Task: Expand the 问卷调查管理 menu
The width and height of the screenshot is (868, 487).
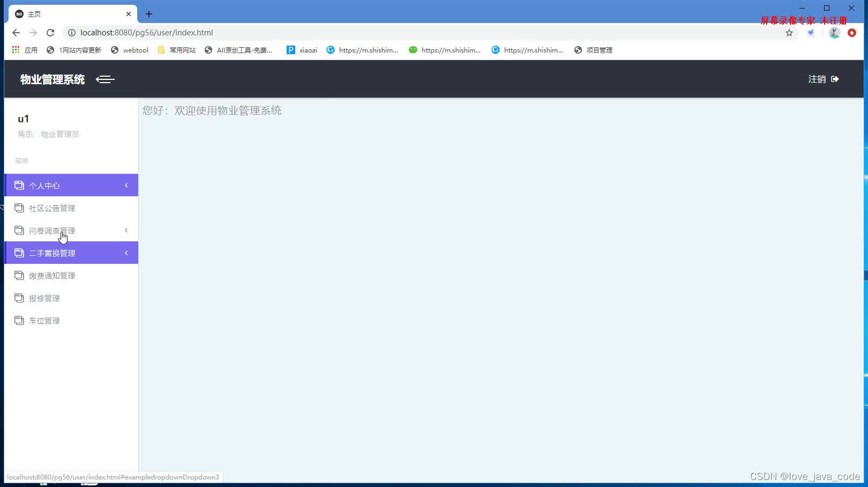Action: (x=126, y=230)
